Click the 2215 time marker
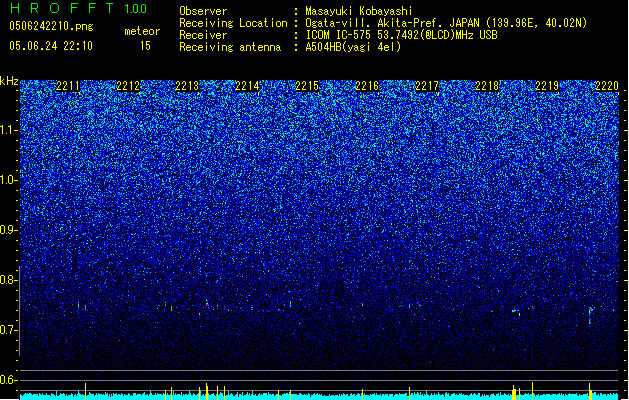The width and height of the screenshot is (629, 400). (x=307, y=86)
